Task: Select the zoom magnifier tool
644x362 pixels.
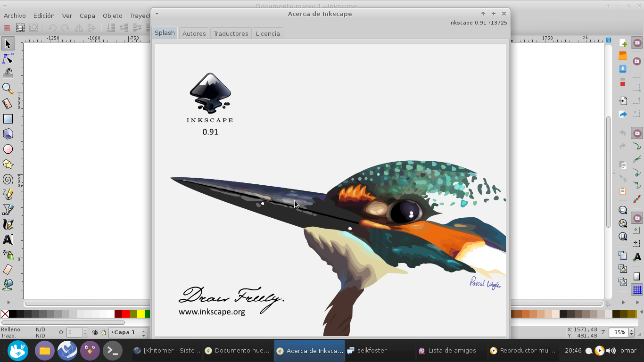Action: tap(8, 89)
